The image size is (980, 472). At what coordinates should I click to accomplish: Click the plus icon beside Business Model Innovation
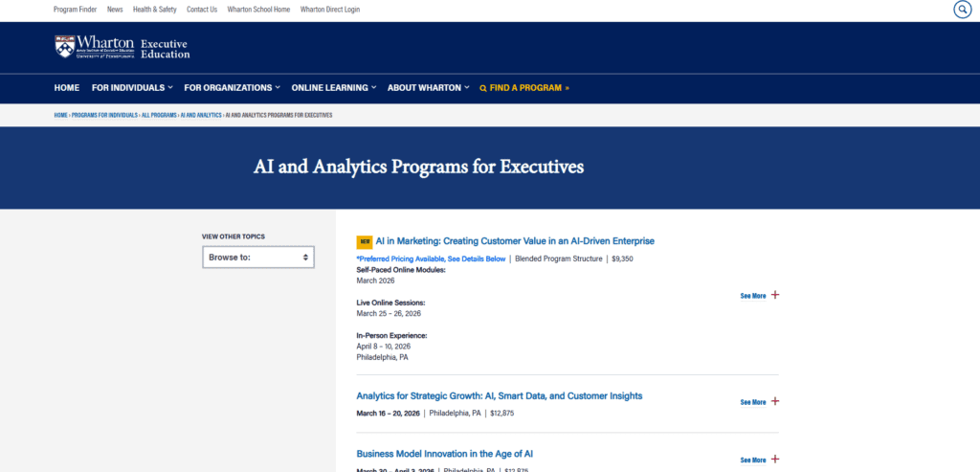tap(775, 459)
